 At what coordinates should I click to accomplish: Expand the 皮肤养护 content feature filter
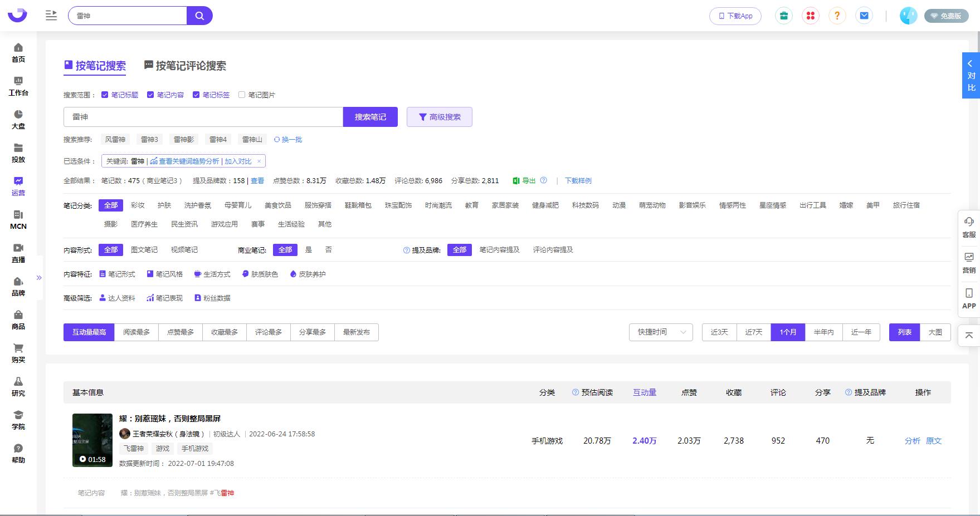pos(308,274)
